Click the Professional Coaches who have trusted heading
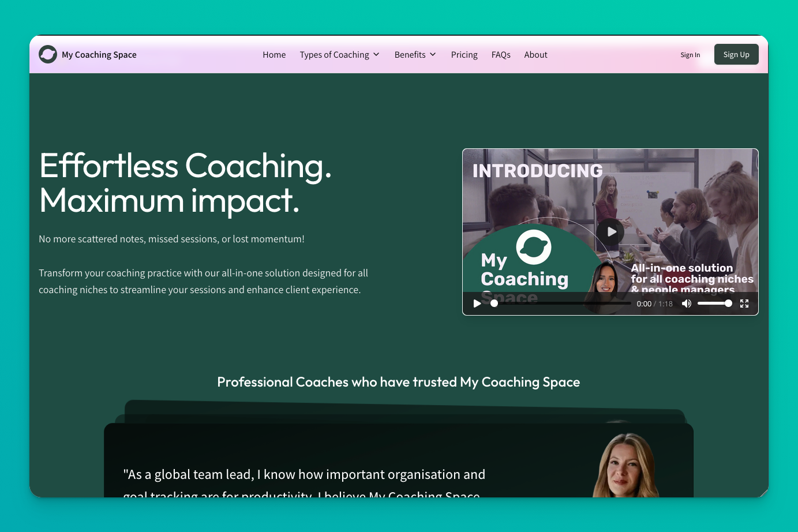Screen dimensions: 798x532 click(398, 382)
